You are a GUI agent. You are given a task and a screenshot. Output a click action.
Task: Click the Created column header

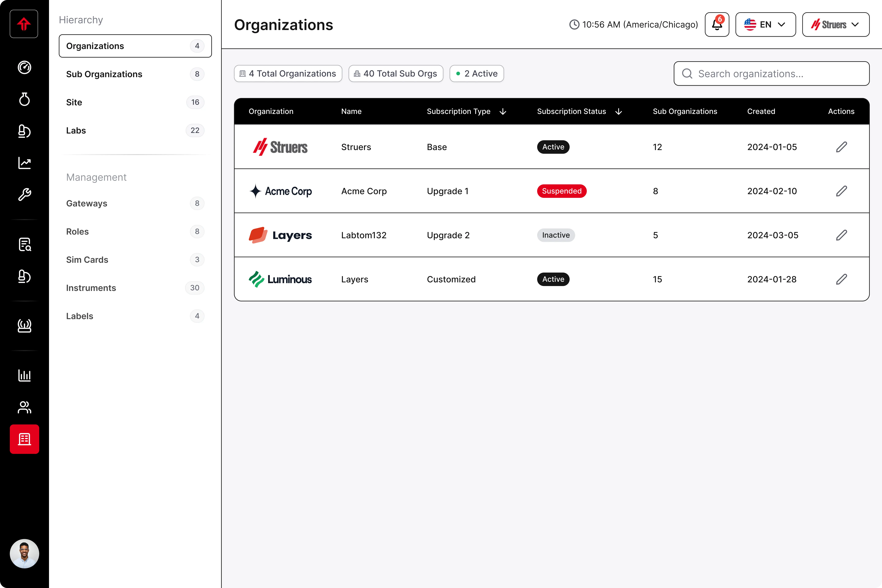click(761, 111)
